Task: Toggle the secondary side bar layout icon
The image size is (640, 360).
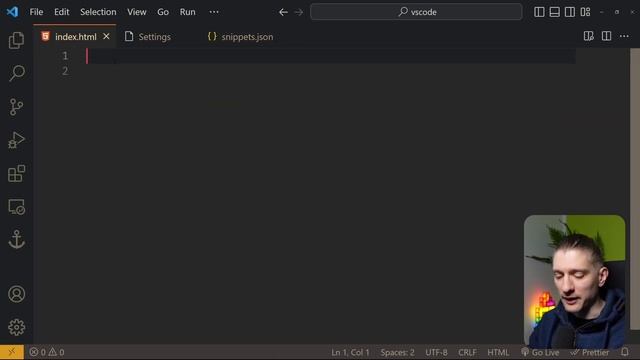Action: point(570,12)
